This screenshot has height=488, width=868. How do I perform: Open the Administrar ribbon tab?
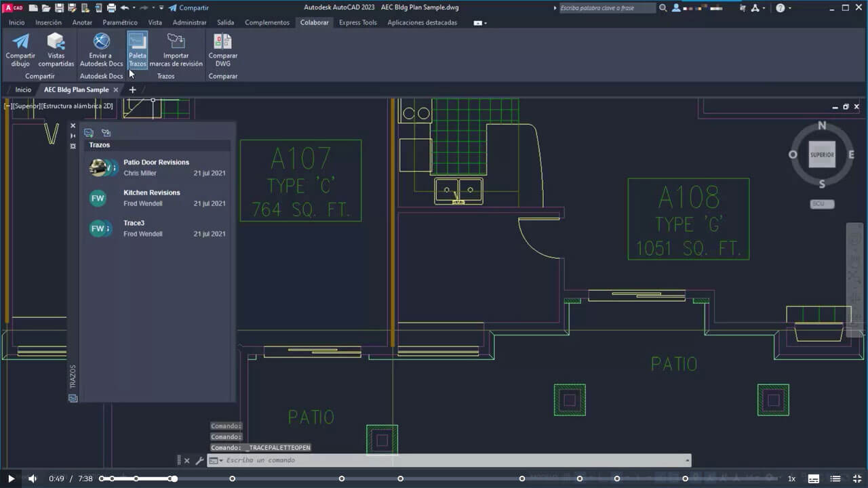click(x=190, y=22)
